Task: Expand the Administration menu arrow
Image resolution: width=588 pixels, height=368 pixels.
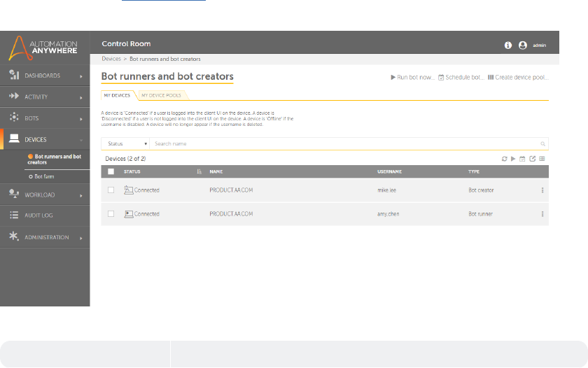Action: [81, 238]
